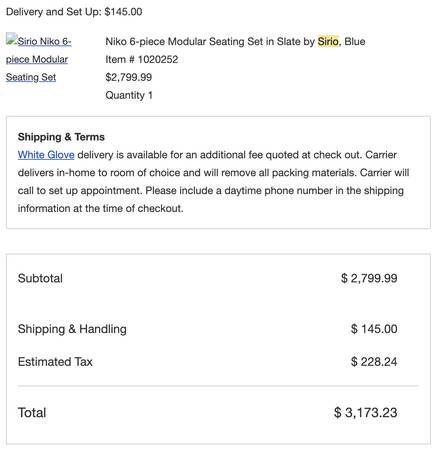436x450 pixels.
Task: Click the Subtotal label
Action: pyautogui.click(x=40, y=278)
